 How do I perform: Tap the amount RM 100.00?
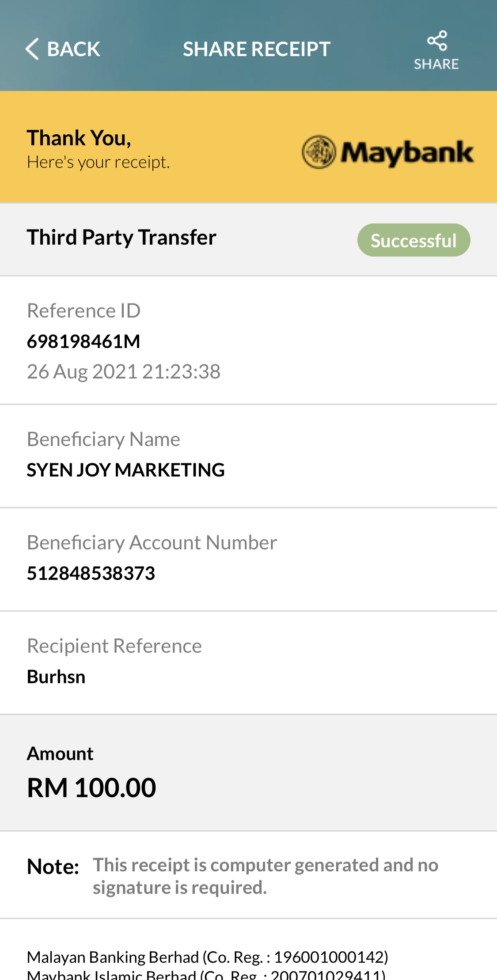(x=91, y=787)
